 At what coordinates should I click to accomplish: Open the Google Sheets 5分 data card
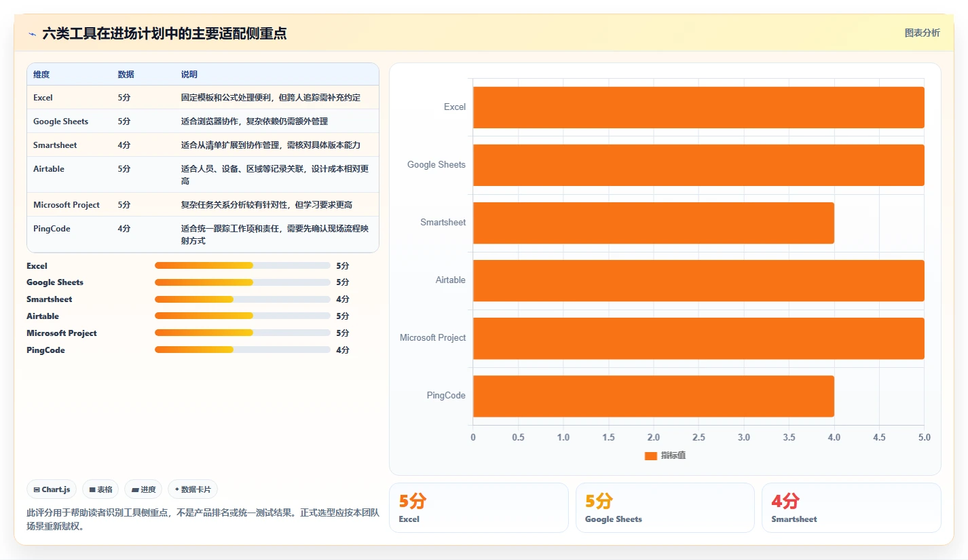point(665,508)
